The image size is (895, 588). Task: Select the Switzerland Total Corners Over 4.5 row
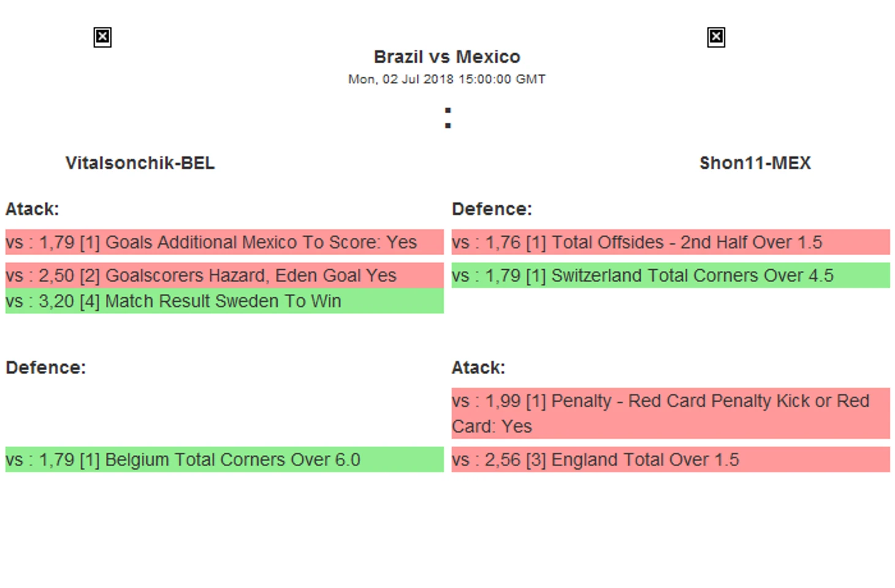coord(670,275)
